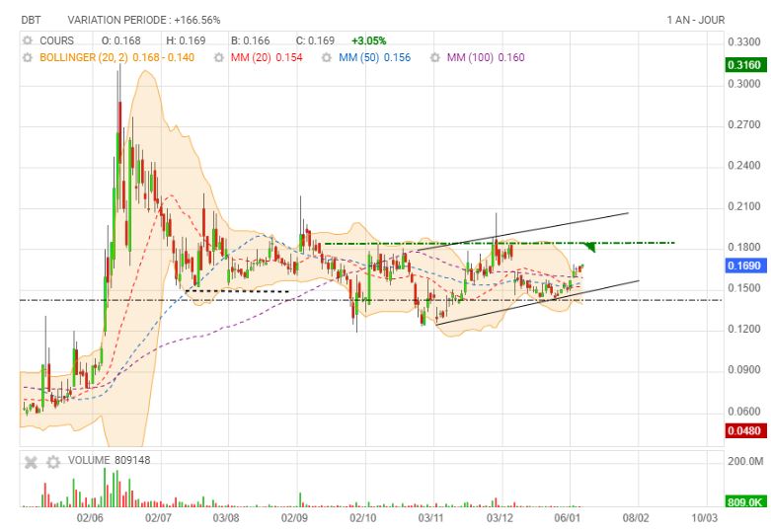Click the MM (20) value 0.154
The width and height of the screenshot is (771, 532).
coord(289,57)
